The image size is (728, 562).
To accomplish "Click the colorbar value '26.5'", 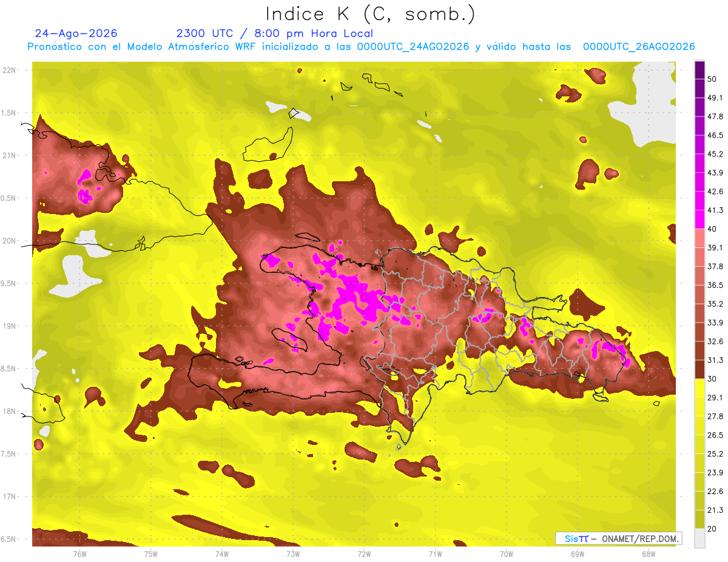I will point(716,435).
